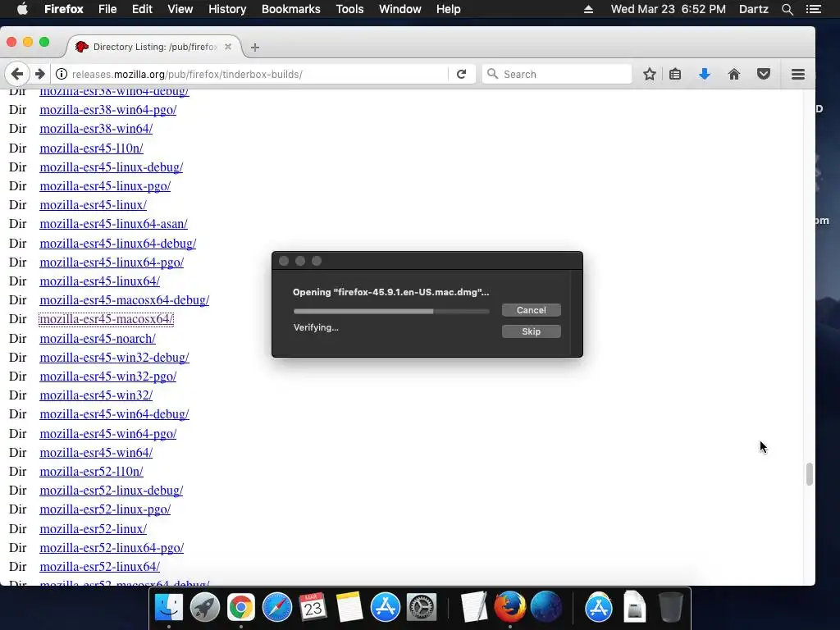
Task: Open Notification Center in menu bar
Action: (814, 9)
